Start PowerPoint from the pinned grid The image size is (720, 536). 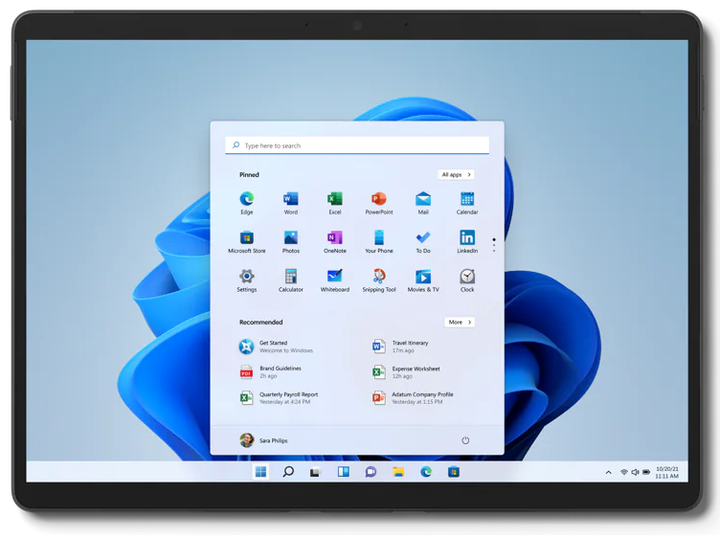click(379, 203)
